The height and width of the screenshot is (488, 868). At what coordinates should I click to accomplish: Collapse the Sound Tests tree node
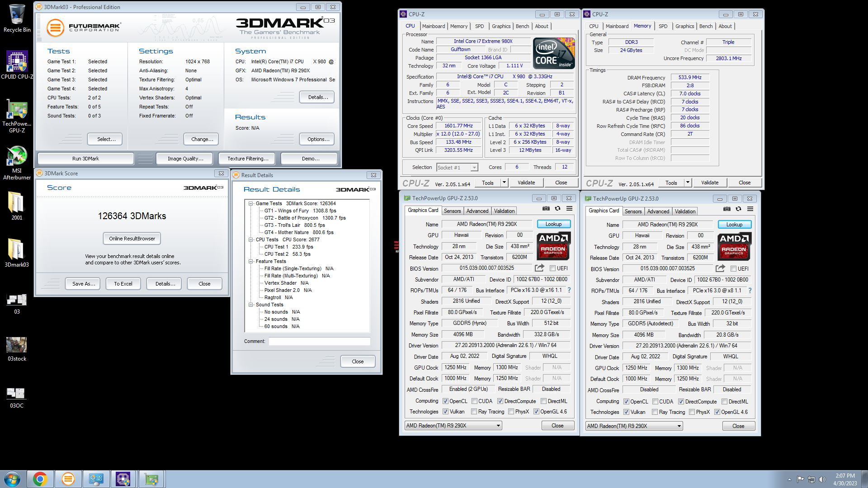point(250,305)
